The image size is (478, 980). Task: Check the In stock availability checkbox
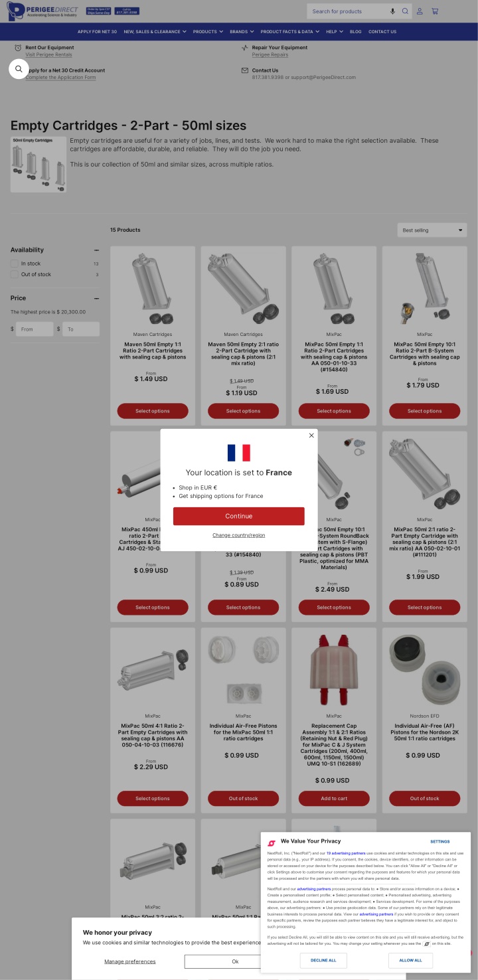15,264
